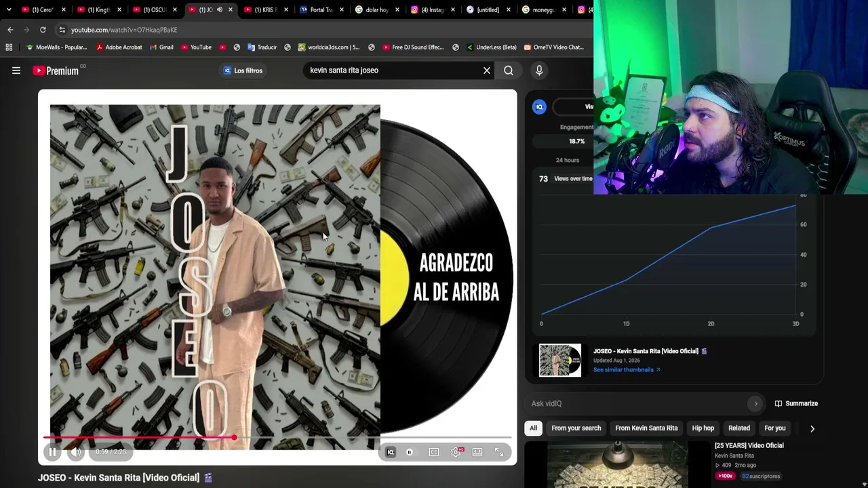Image resolution: width=868 pixels, height=488 pixels.
Task: Open See similar thumbnails link
Action: click(627, 370)
